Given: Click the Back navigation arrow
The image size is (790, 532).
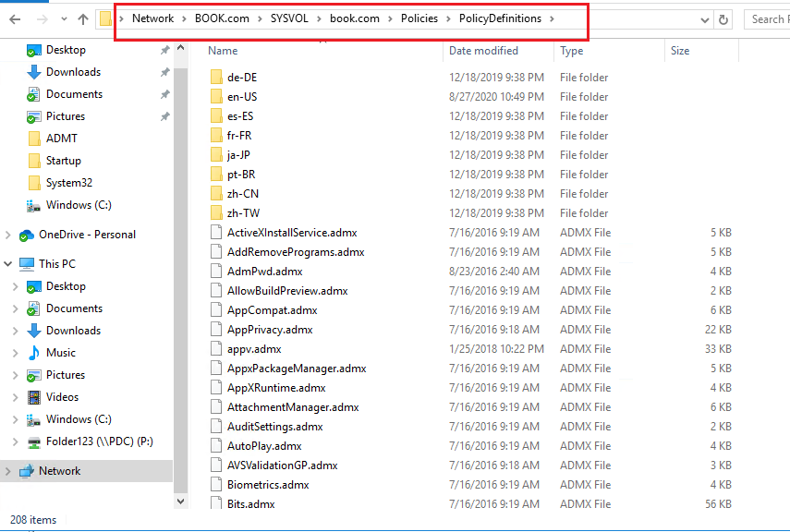Looking at the screenshot, I should click(15, 19).
